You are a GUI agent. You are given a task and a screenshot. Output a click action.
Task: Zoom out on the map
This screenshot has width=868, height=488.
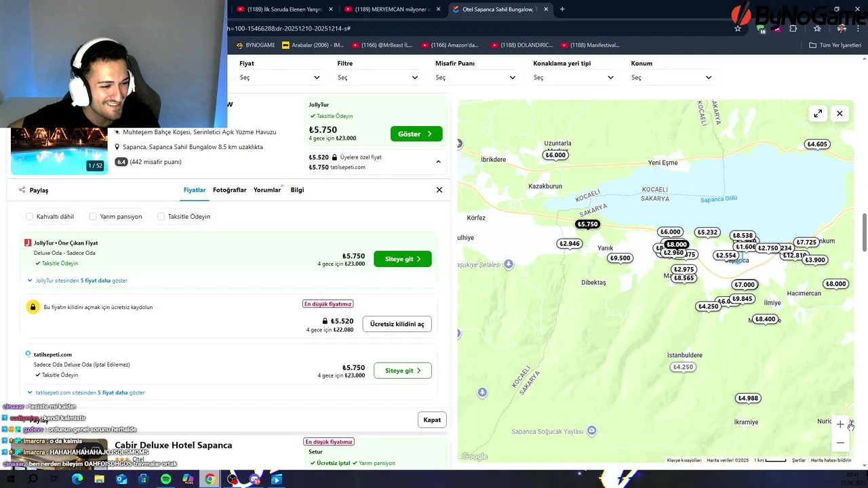coord(840,443)
